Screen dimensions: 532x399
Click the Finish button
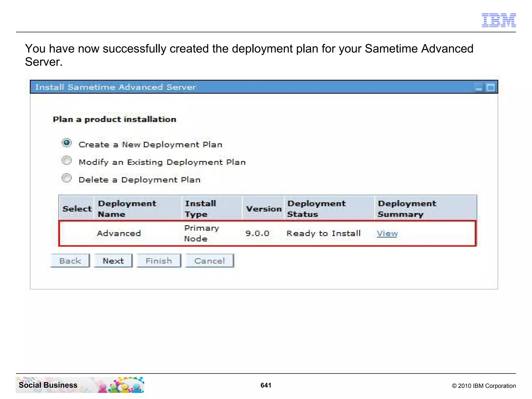tap(159, 261)
